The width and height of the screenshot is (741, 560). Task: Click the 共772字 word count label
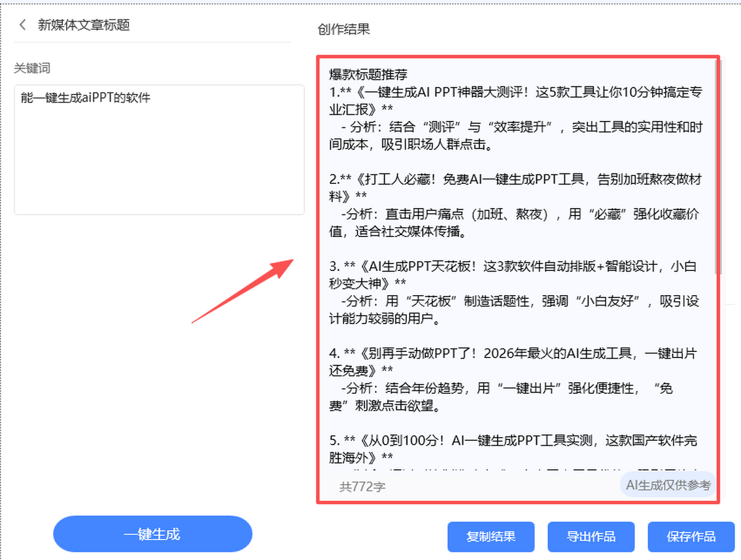[362, 487]
